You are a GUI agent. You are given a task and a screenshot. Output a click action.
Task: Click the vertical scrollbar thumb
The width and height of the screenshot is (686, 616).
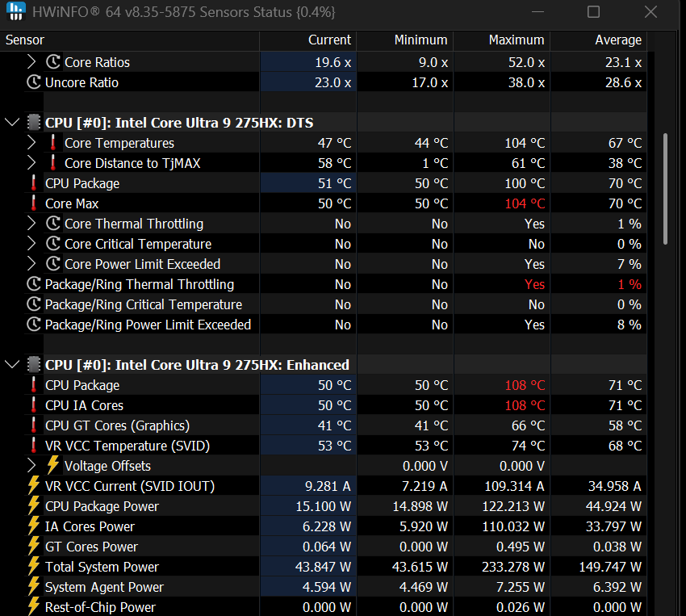pos(666,189)
